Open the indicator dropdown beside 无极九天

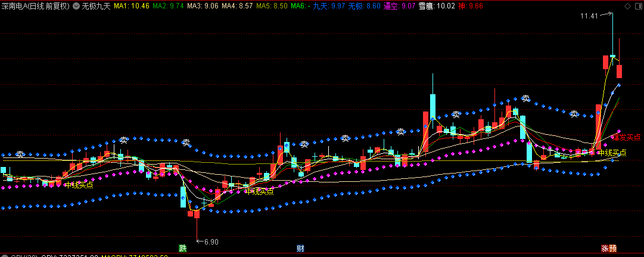pyautogui.click(x=76, y=6)
